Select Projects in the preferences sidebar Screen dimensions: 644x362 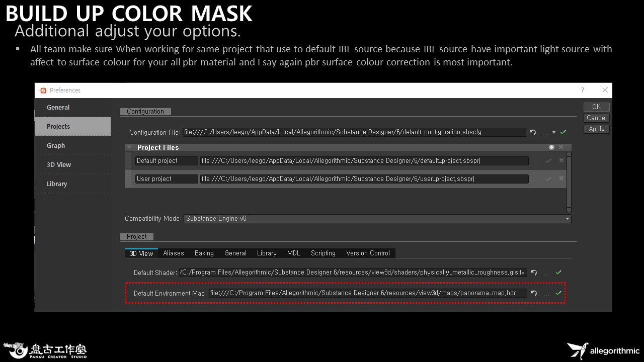pos(73,126)
